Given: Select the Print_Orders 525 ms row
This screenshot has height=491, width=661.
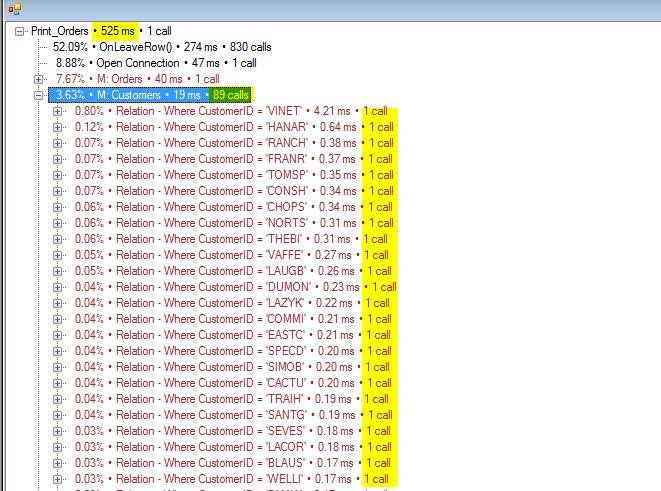Looking at the screenshot, I should click(101, 31).
